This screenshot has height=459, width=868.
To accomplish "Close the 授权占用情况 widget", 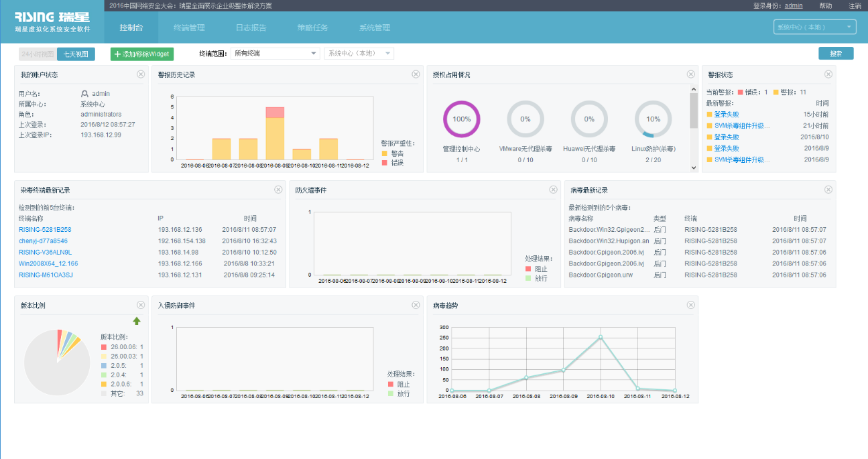I will 690,74.
